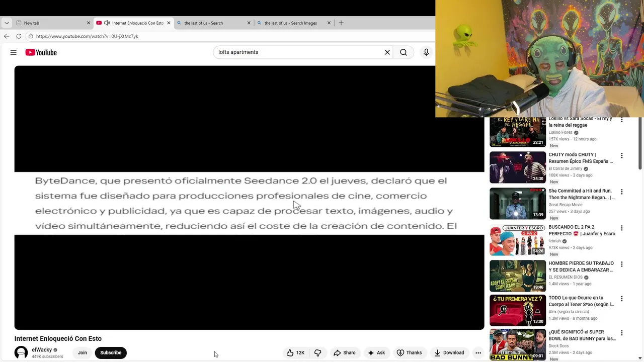Screen dimensions: 644x362
Task: Close the last of us - Search Images tab
Action: pos(329,23)
